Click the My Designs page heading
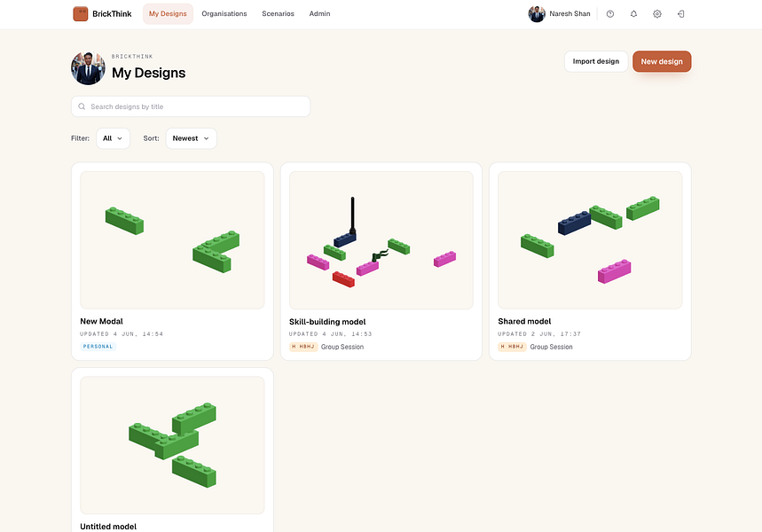Image resolution: width=762 pixels, height=532 pixels. coord(149,73)
